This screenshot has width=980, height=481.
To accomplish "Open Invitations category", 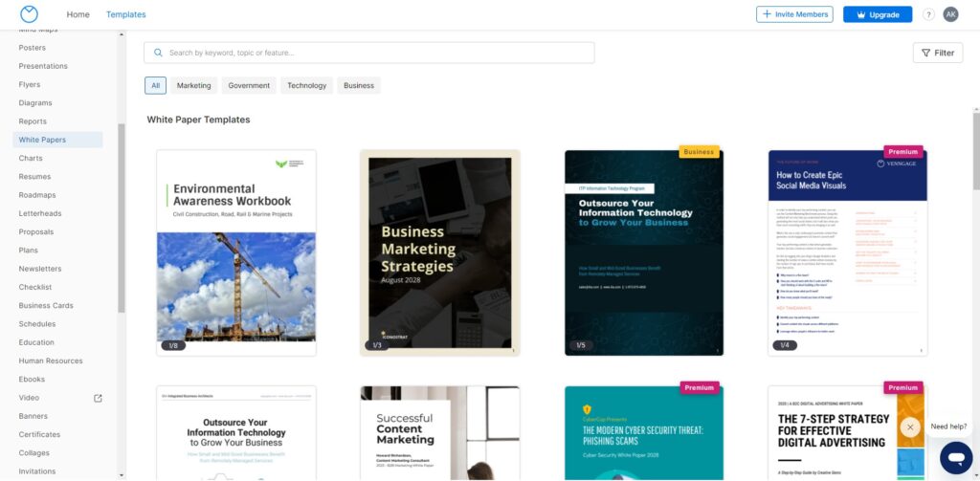I will 37,471.
